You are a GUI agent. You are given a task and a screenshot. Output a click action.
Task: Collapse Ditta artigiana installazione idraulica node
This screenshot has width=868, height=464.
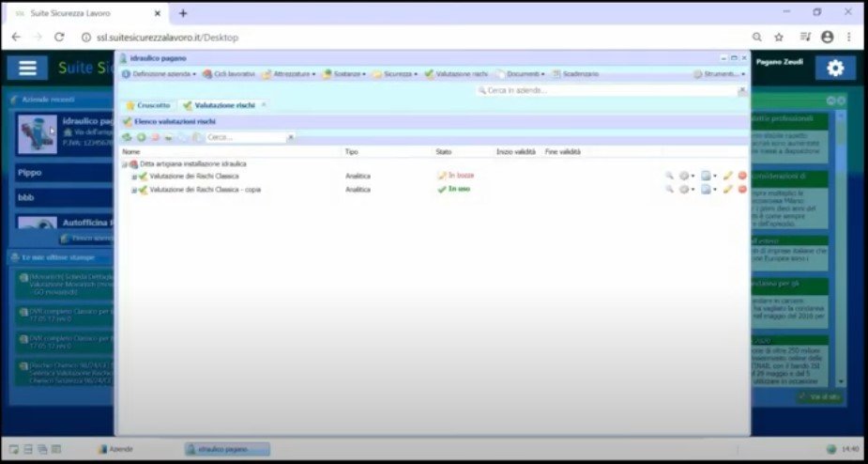124,164
